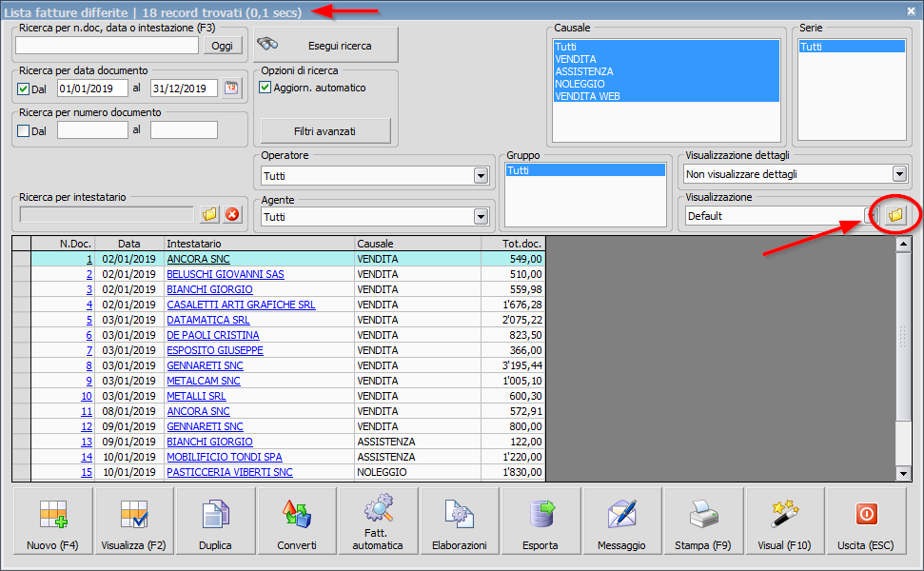Click the ending document number field
The height and width of the screenshot is (571, 924).
[x=184, y=130]
